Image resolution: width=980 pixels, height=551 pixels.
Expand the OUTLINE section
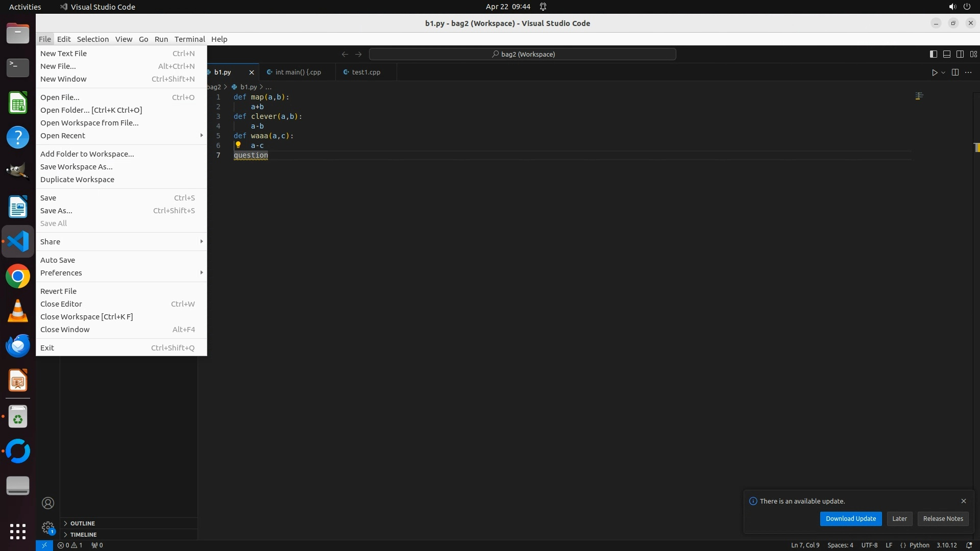point(82,523)
